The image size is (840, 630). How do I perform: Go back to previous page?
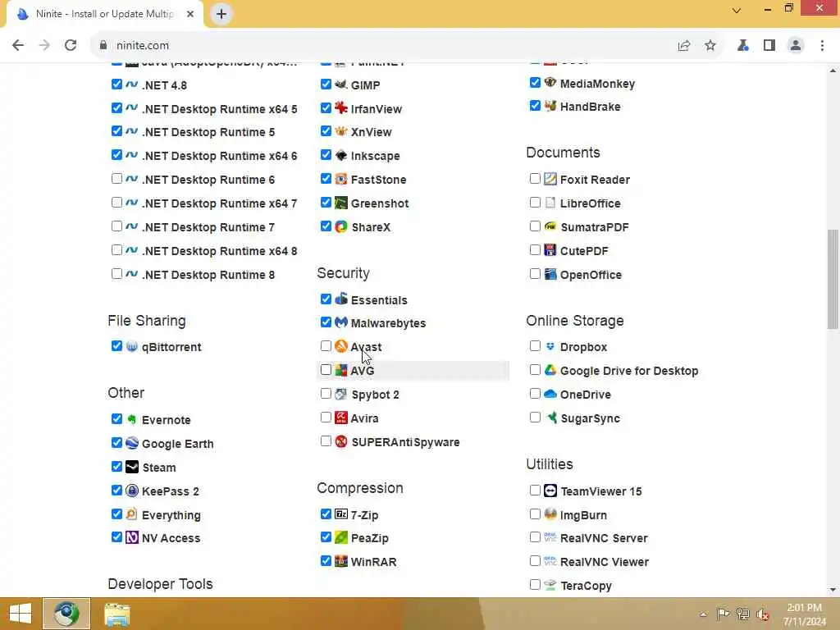[x=18, y=46]
